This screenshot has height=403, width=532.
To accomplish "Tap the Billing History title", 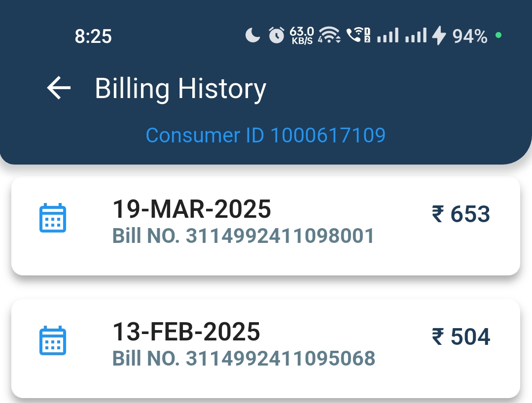I will [180, 89].
